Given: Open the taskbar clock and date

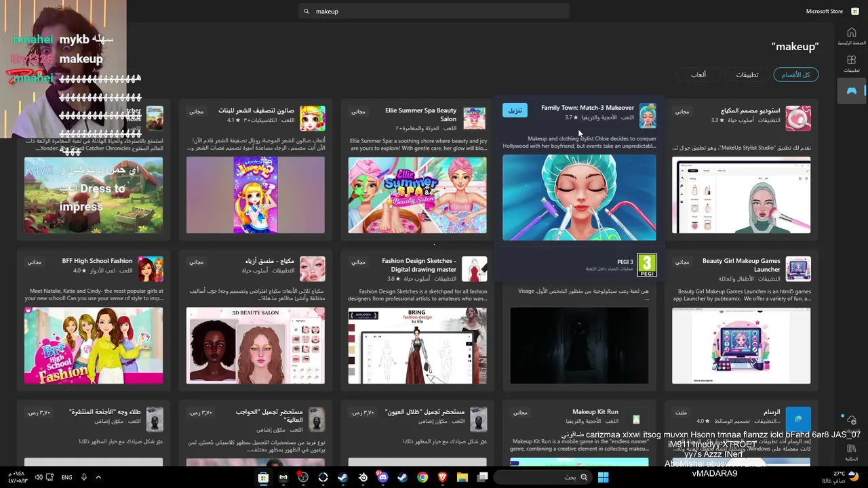Looking at the screenshot, I should (16, 477).
